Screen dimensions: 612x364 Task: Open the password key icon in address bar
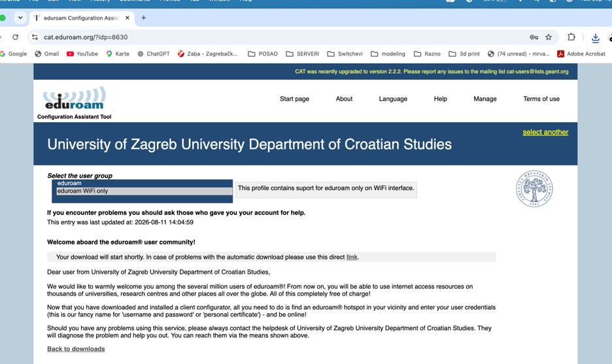pyautogui.click(x=534, y=37)
